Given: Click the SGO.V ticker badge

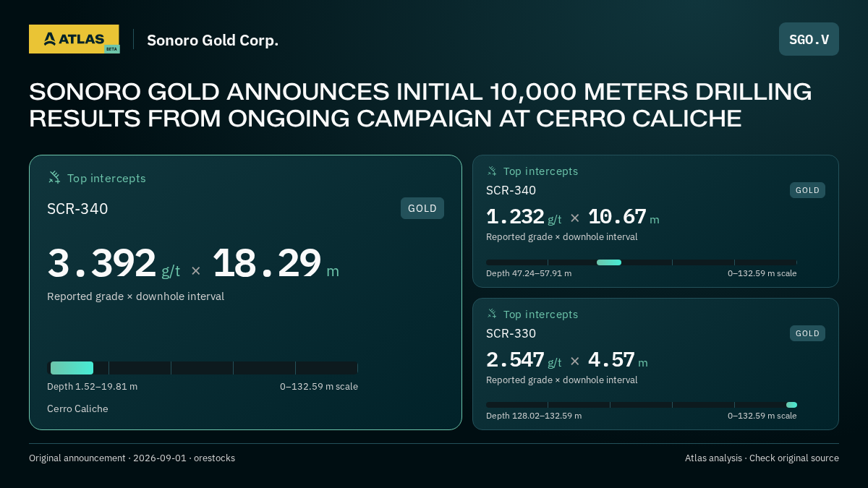Looking at the screenshot, I should [809, 39].
